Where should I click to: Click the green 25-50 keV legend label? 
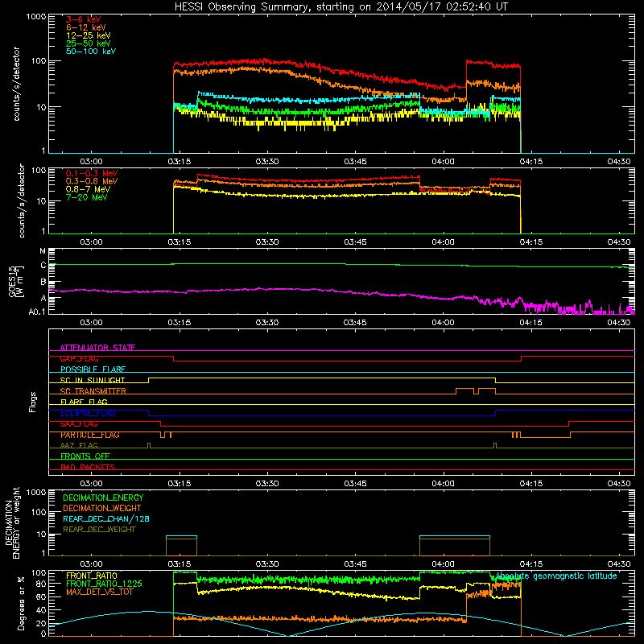pyautogui.click(x=89, y=43)
